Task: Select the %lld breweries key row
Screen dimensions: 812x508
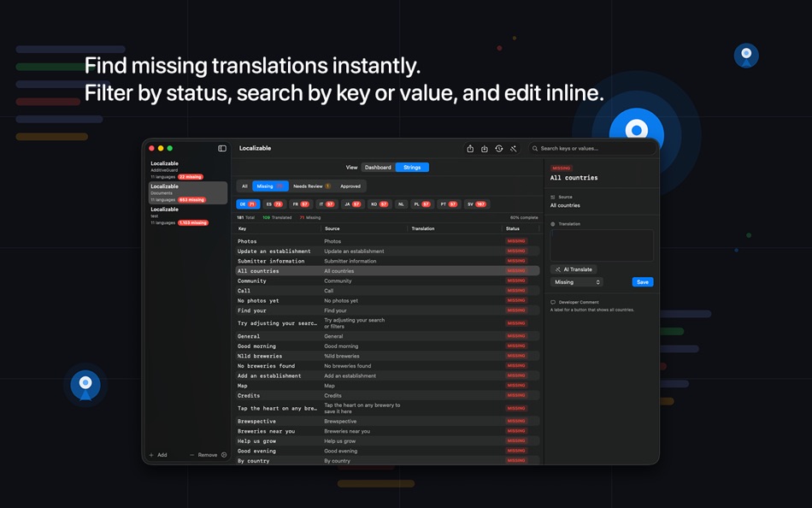Action: (x=387, y=356)
